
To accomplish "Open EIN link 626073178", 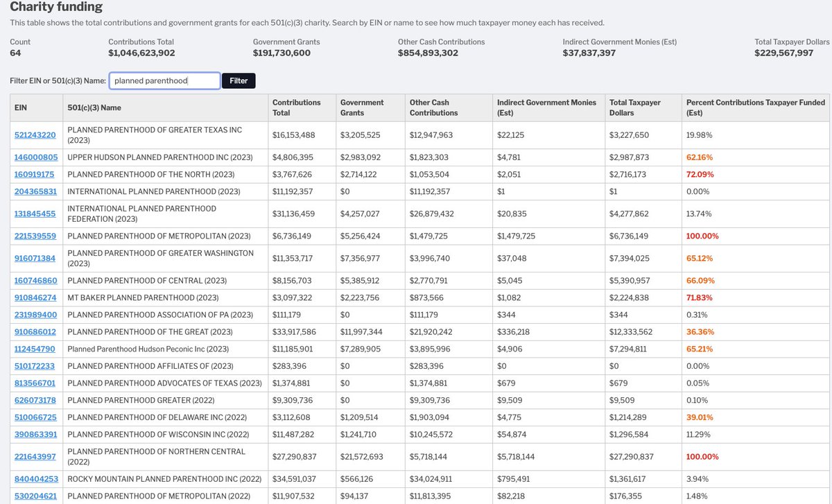I will tap(35, 401).
